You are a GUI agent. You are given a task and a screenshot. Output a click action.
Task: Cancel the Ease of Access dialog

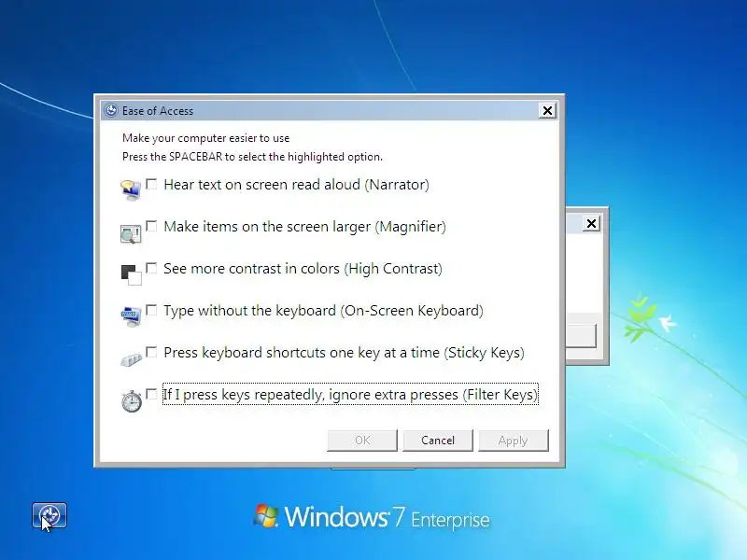point(438,440)
